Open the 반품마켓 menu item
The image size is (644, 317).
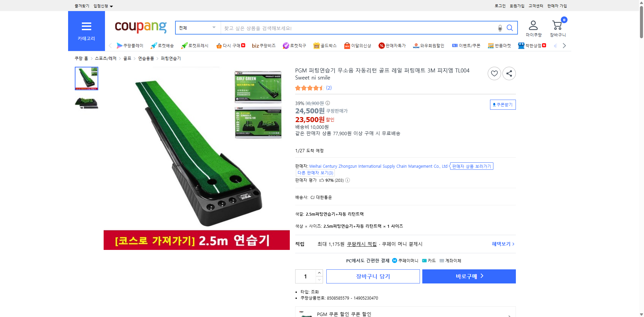[x=500, y=46]
